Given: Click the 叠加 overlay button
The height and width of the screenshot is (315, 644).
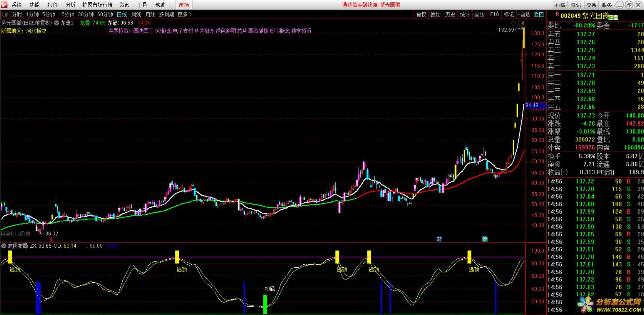Looking at the screenshot, I should coord(435,14).
